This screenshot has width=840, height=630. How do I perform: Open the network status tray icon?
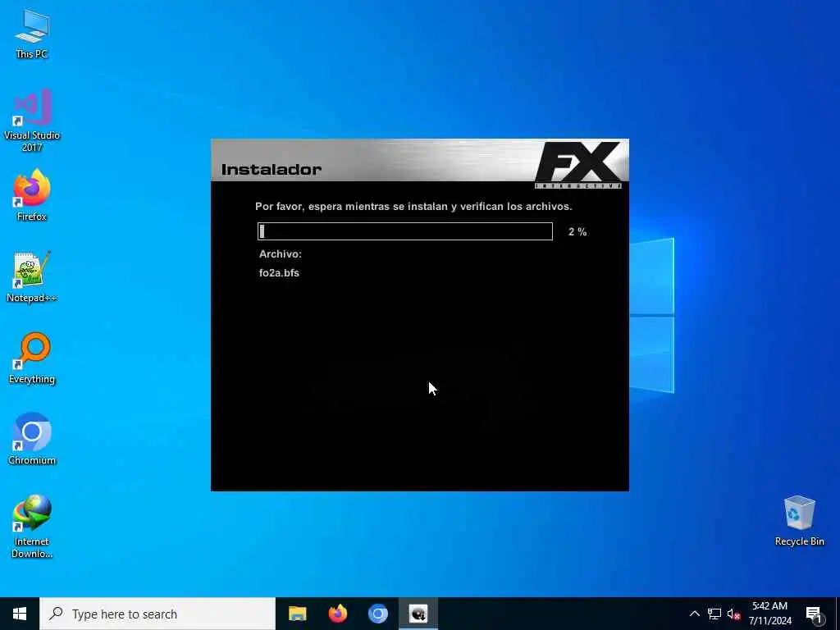(714, 614)
